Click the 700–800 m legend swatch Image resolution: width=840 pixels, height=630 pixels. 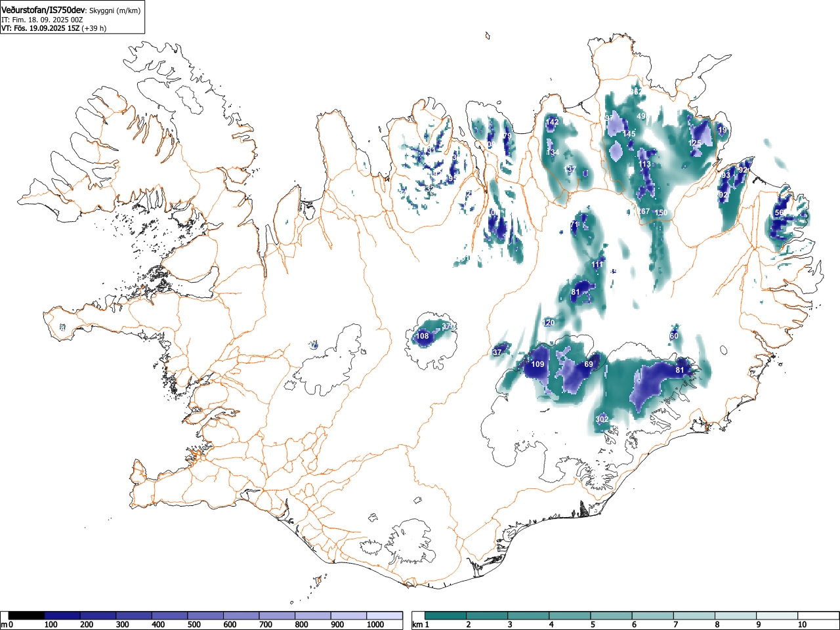tap(277, 616)
